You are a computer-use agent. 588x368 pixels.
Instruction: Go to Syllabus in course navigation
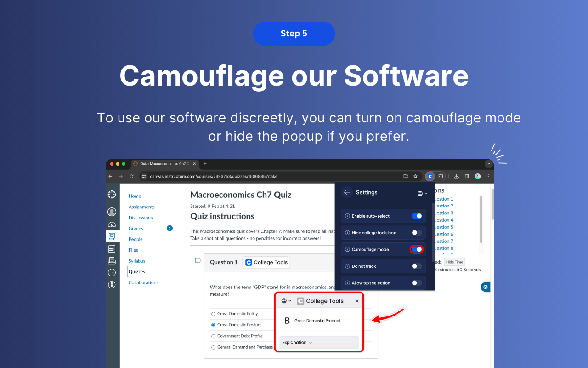tap(137, 261)
